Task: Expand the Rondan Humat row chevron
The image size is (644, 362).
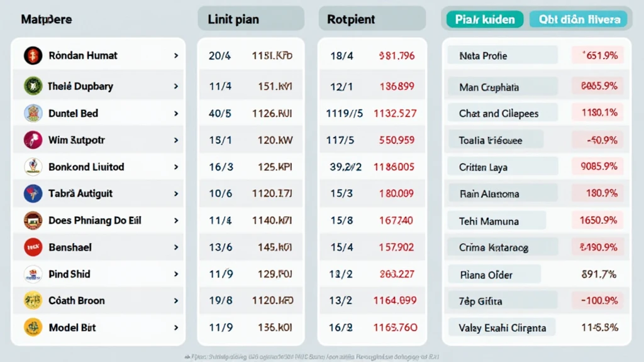Action: pos(175,55)
